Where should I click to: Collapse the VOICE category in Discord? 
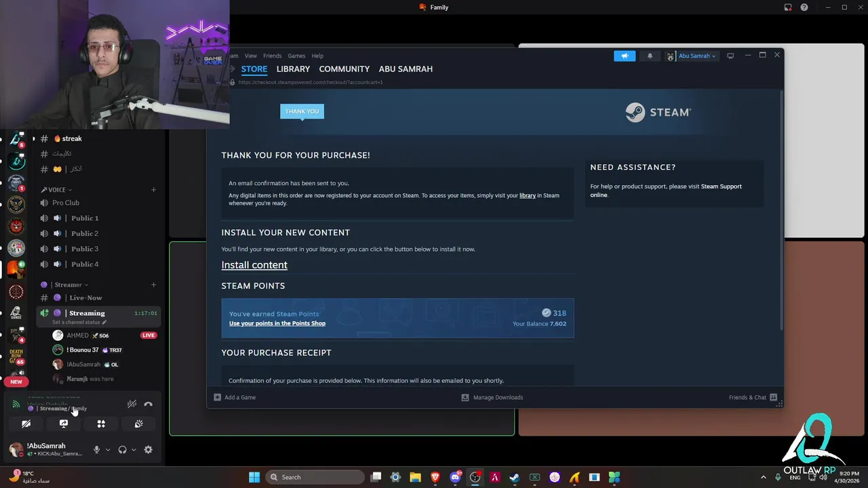[x=56, y=190]
